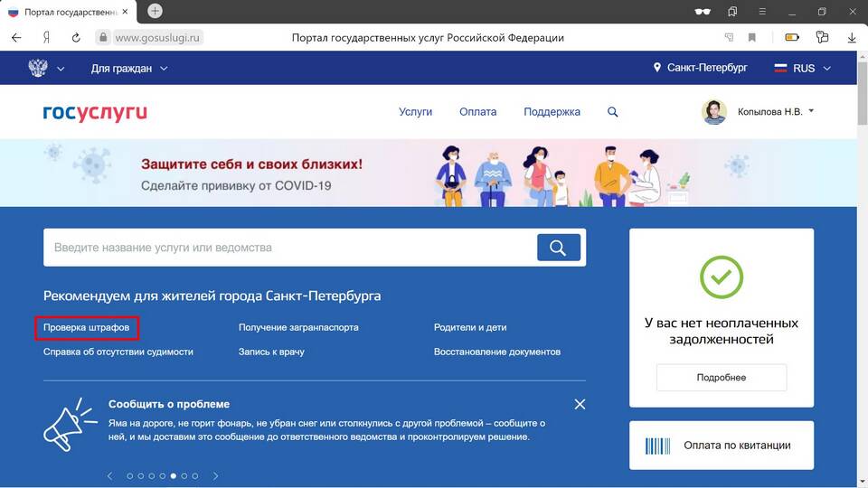Click the 'Проверка штрафов' link
The height and width of the screenshot is (488, 868).
[x=87, y=327]
